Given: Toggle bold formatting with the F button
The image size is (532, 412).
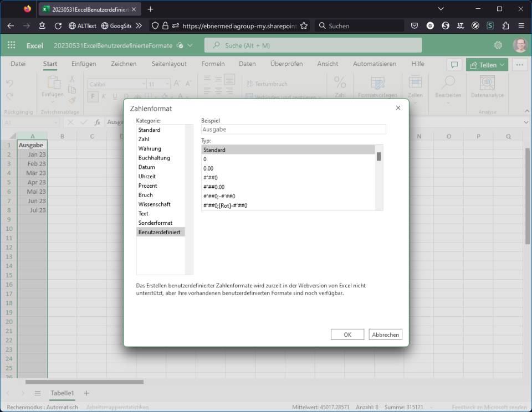Looking at the screenshot, I should (92, 96).
